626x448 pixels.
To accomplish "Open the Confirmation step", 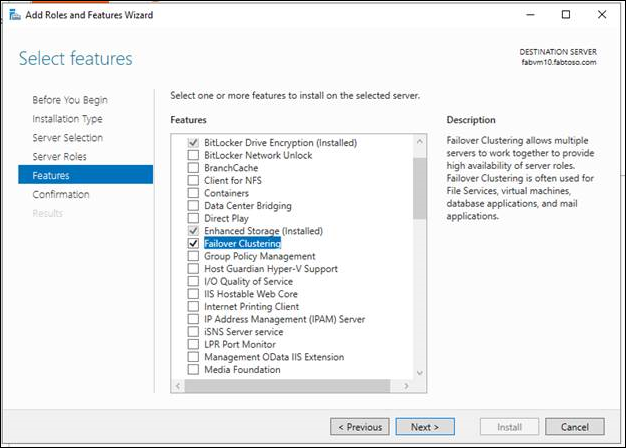I will [60, 194].
